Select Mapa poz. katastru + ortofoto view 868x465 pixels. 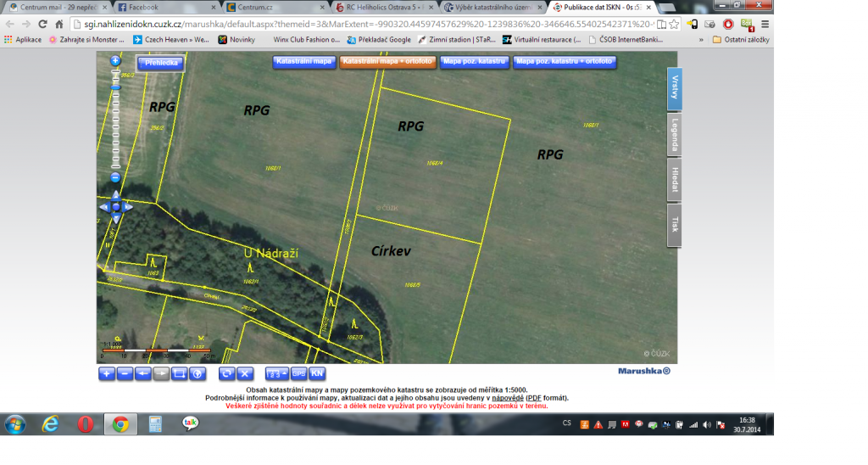coord(564,62)
